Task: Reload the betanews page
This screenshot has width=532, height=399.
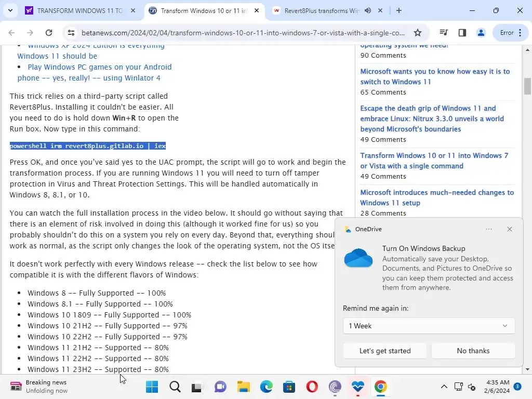Action: click(x=49, y=33)
